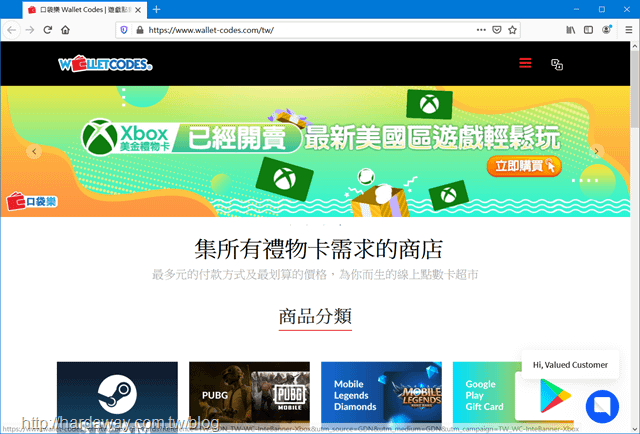Click the 口袋樂 logo on the banner
This screenshot has height=434, width=640.
click(x=31, y=201)
